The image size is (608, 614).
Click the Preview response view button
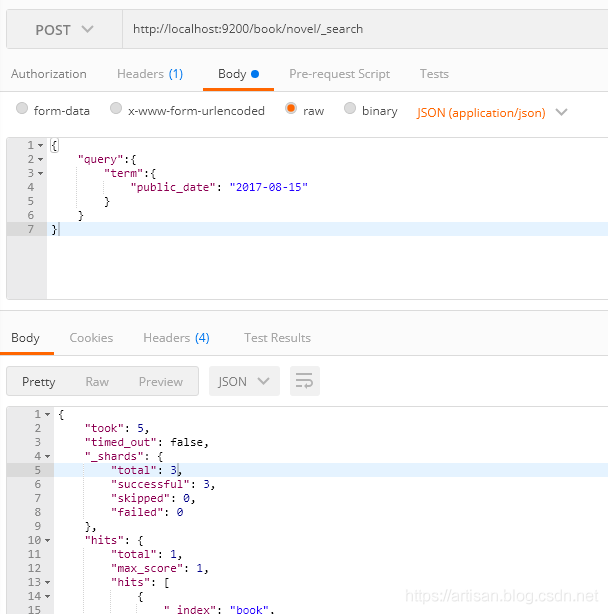coord(160,381)
